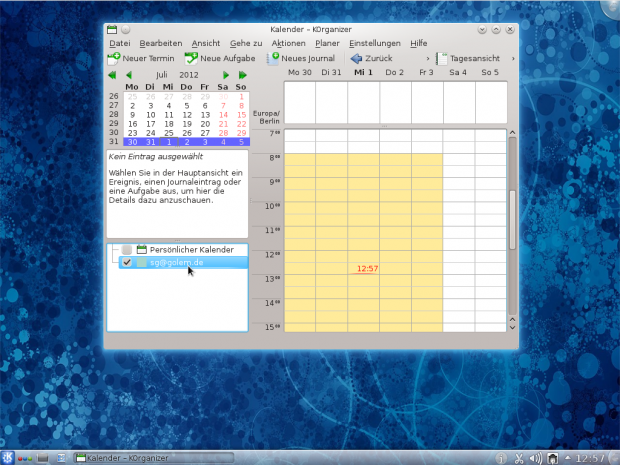
Task: Click the Klipper scissors icon in the tray
Action: point(519,458)
